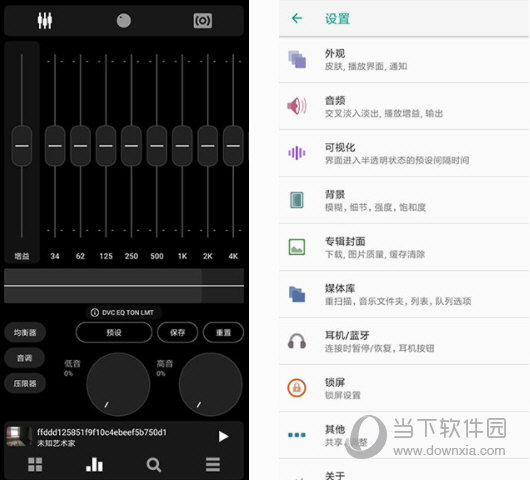Open the 外观 settings entry

404,59
